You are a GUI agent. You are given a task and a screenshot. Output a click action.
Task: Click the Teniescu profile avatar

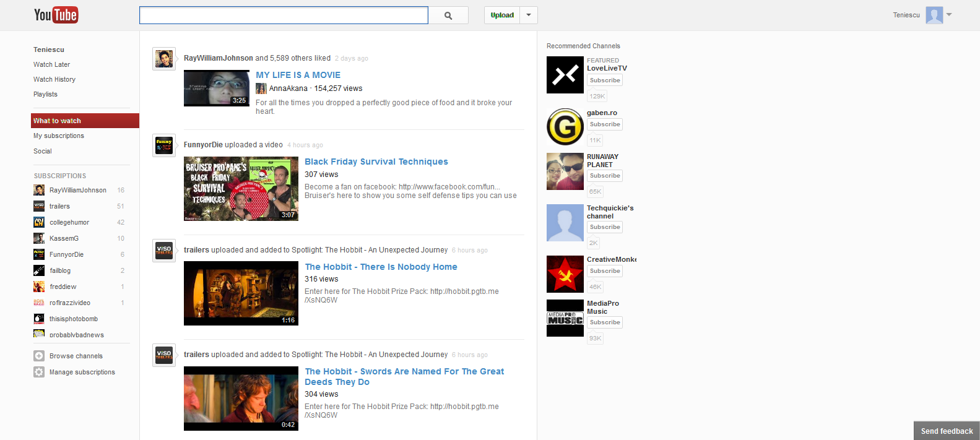[x=934, y=15]
